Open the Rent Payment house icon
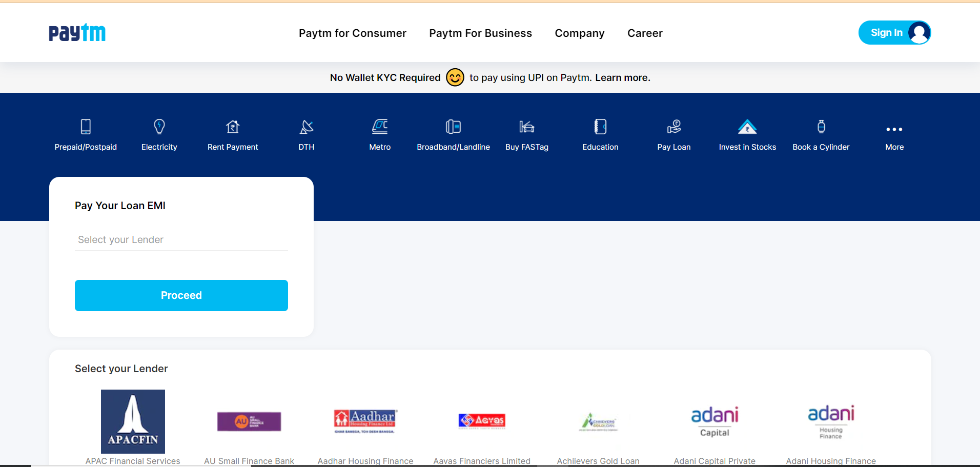Viewport: 980px width, 467px height. coord(233,127)
